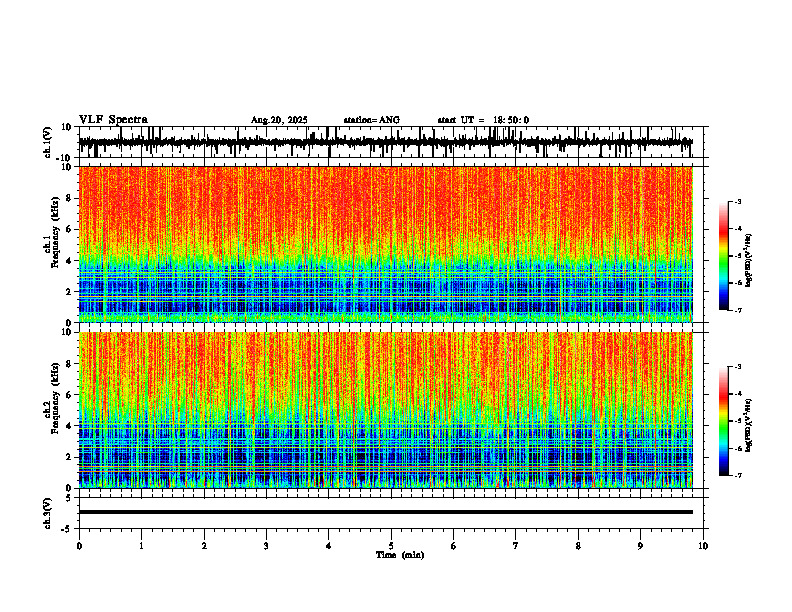Viewport: 792px width, 612px height.
Task: Click the ch.1 colorbar "log(PSD)" label
Action: [x=748, y=261]
